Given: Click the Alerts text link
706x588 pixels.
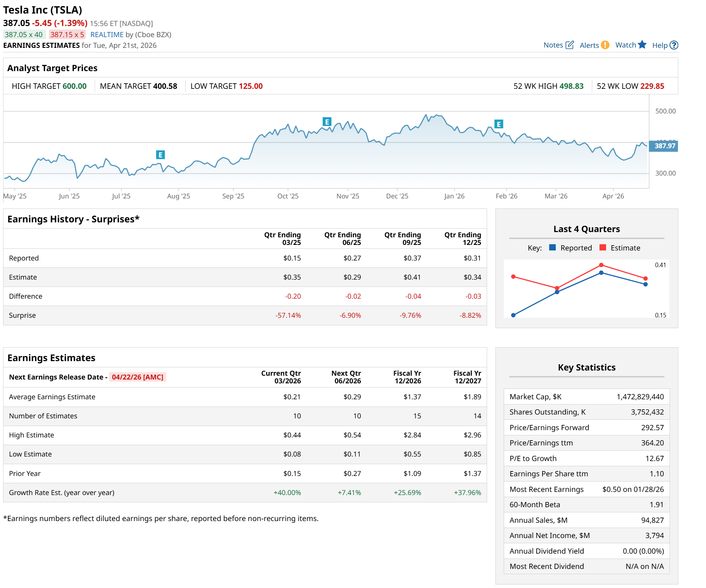Looking at the screenshot, I should click(x=589, y=45).
